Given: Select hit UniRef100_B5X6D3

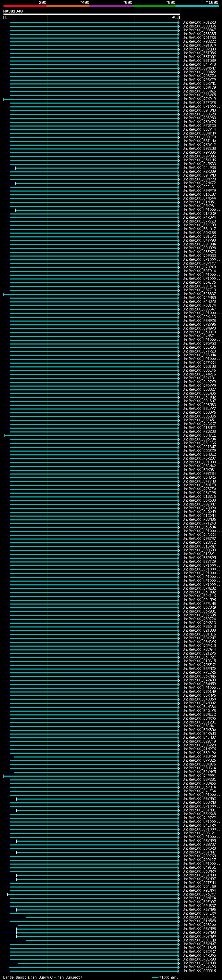Looking at the screenshot, I should coord(199,500).
